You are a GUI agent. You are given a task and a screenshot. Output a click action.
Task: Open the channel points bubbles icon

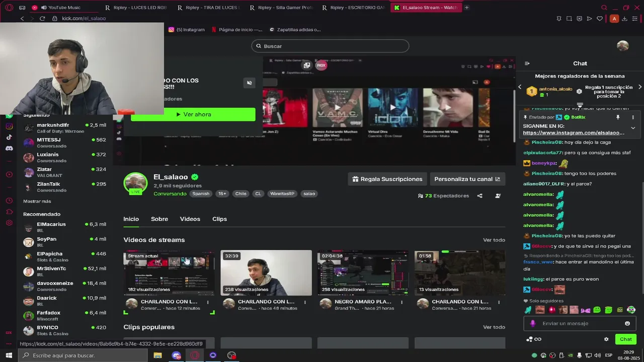(x=529, y=339)
